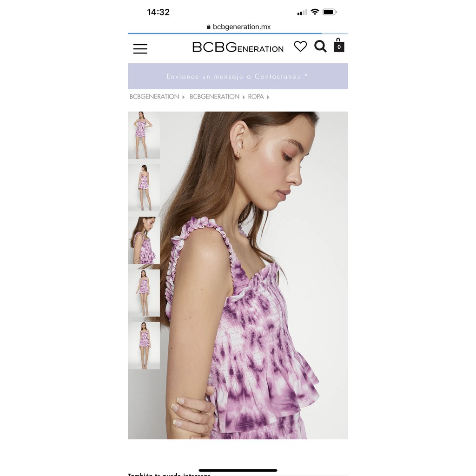476x476 pixels.
Task: Tap the cellular signal bars icon
Action: pos(302,13)
